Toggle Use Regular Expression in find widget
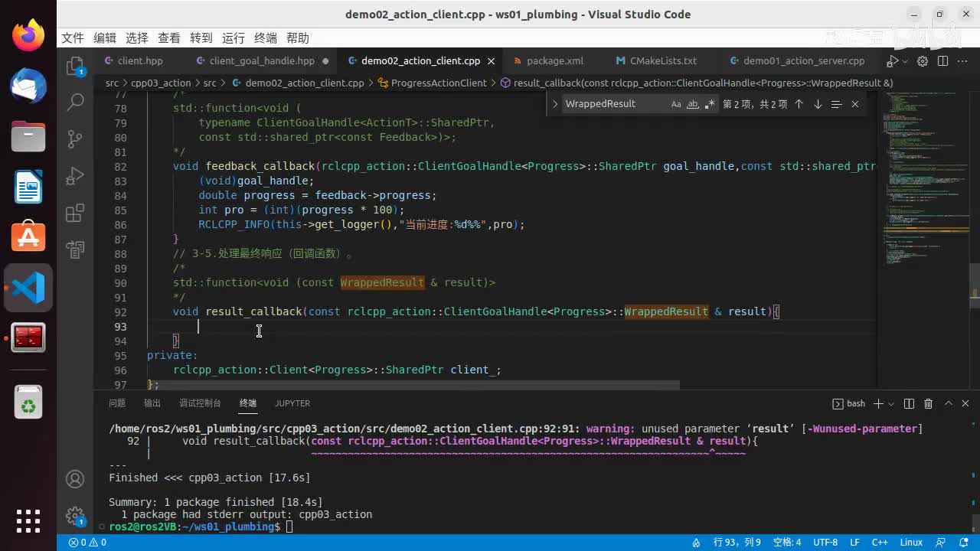Screen dimensions: 980x551 [710, 104]
